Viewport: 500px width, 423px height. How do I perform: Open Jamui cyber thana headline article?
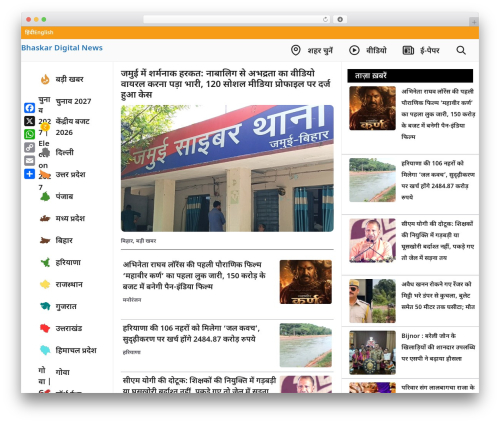(x=226, y=84)
